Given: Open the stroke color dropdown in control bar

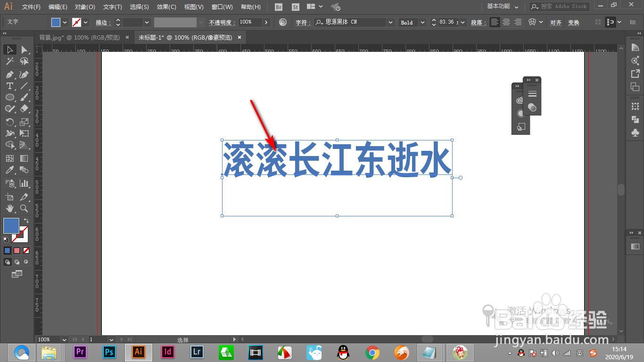Looking at the screenshot, I should point(86,22).
